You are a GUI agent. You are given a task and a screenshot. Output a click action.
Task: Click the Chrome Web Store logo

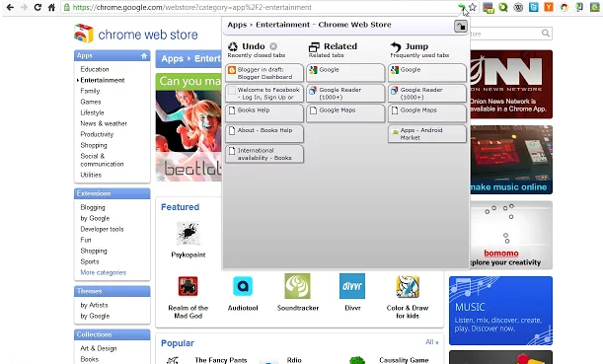tap(136, 34)
